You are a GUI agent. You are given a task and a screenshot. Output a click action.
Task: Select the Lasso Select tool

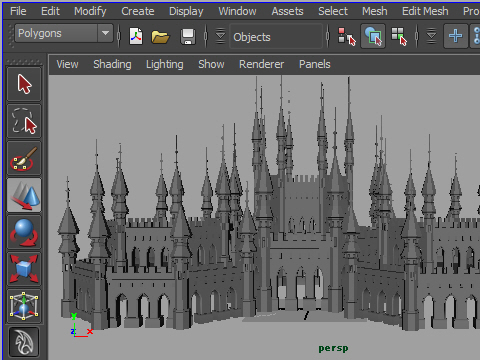pyautogui.click(x=24, y=121)
